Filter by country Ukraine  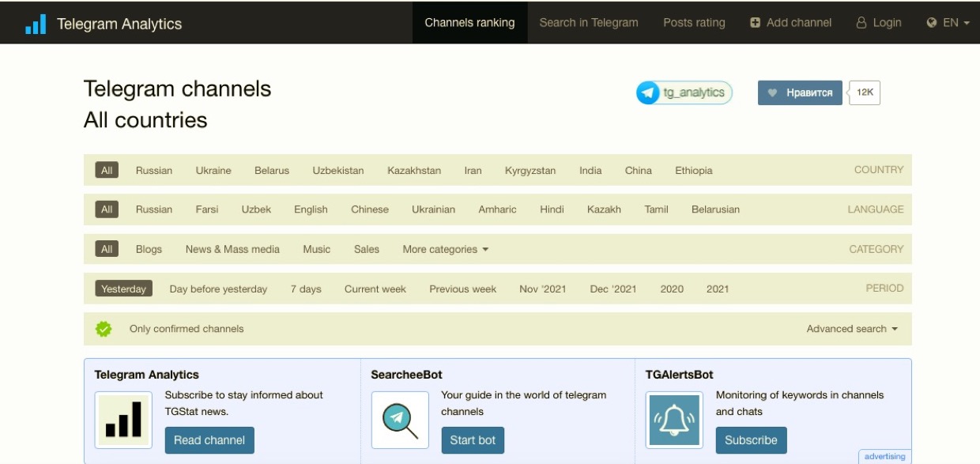click(x=213, y=170)
